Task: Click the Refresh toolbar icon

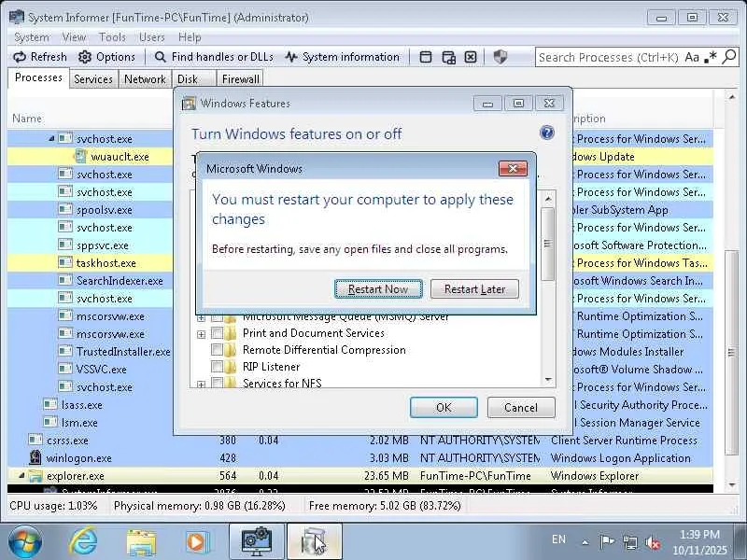Action: click(20, 57)
